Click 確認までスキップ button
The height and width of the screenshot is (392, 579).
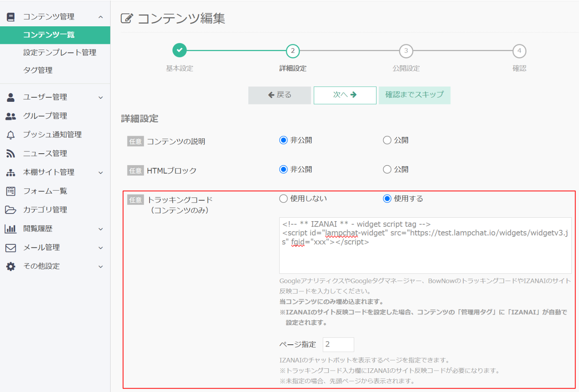click(x=415, y=95)
